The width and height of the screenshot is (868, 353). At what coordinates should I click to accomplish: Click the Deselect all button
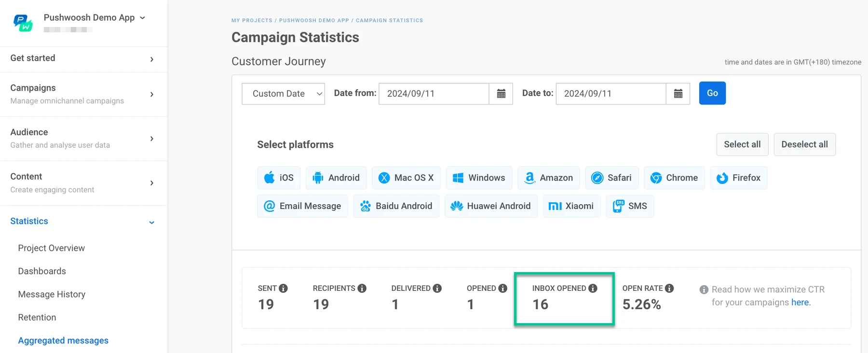804,144
